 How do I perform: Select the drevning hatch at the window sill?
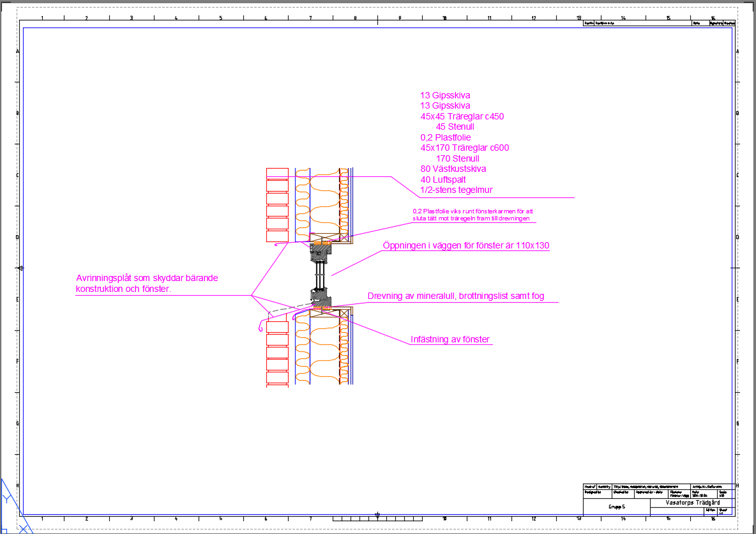point(321,308)
